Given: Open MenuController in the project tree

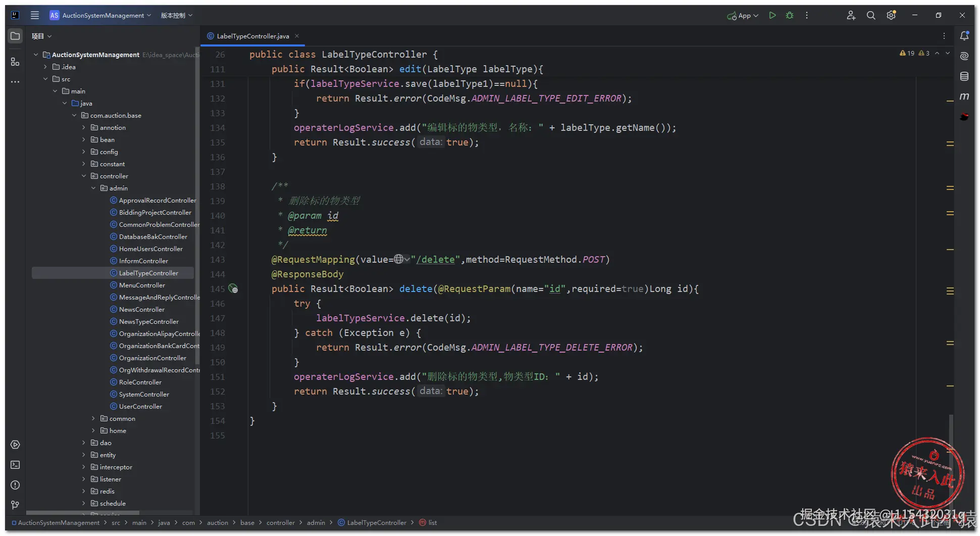Looking at the screenshot, I should 142,285.
